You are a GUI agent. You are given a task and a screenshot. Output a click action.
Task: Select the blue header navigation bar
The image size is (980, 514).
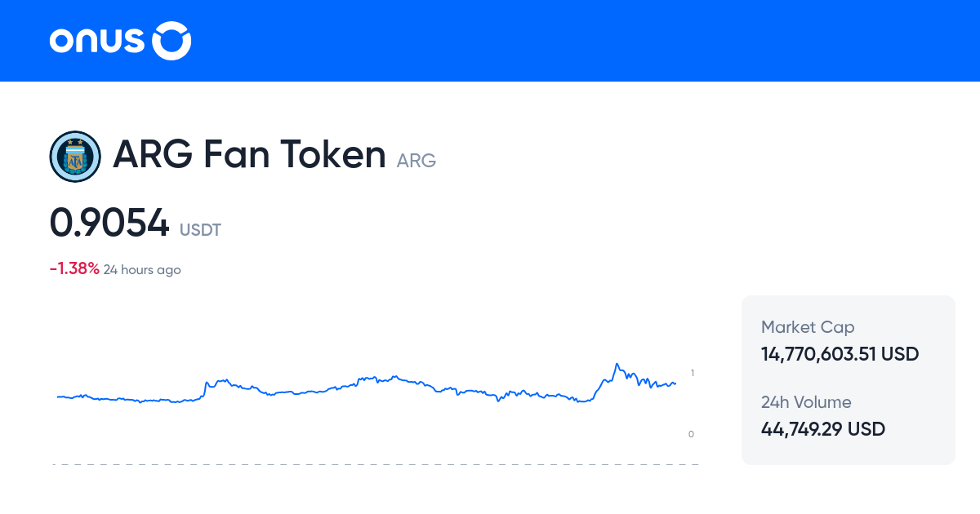490,41
